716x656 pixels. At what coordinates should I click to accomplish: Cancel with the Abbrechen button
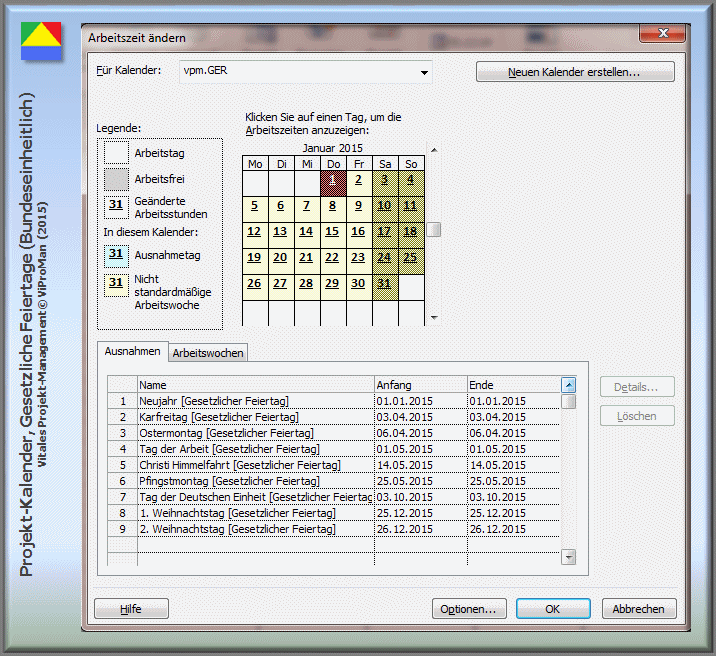639,609
